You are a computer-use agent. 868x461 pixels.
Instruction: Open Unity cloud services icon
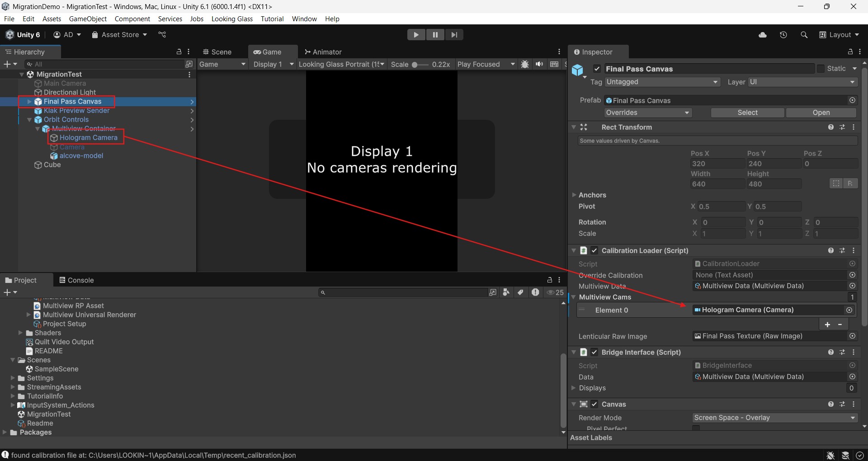click(x=763, y=35)
